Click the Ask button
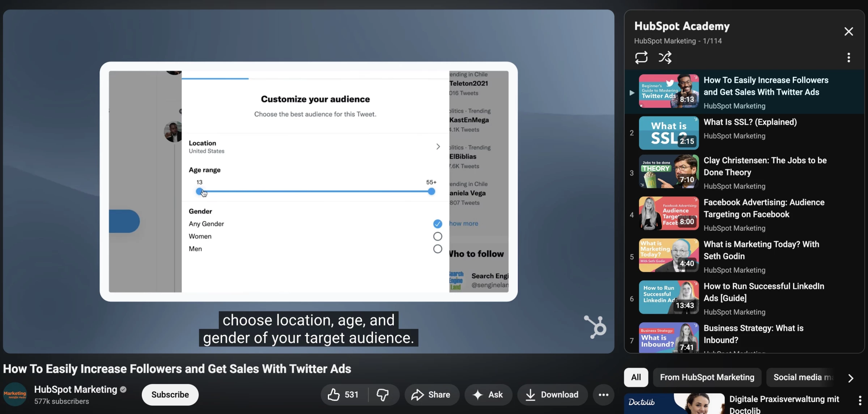Viewport: 868px width, 414px height. coord(488,394)
